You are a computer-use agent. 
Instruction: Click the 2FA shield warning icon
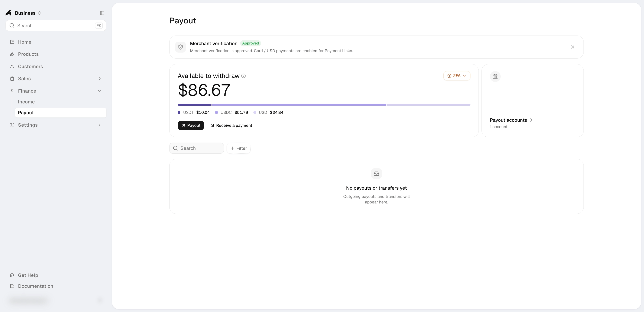449,76
